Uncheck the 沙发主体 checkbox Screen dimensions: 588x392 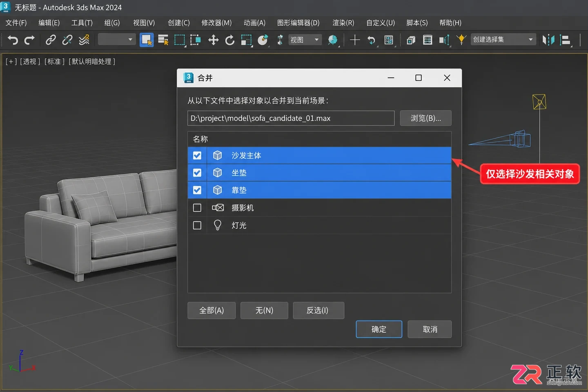[197, 156]
